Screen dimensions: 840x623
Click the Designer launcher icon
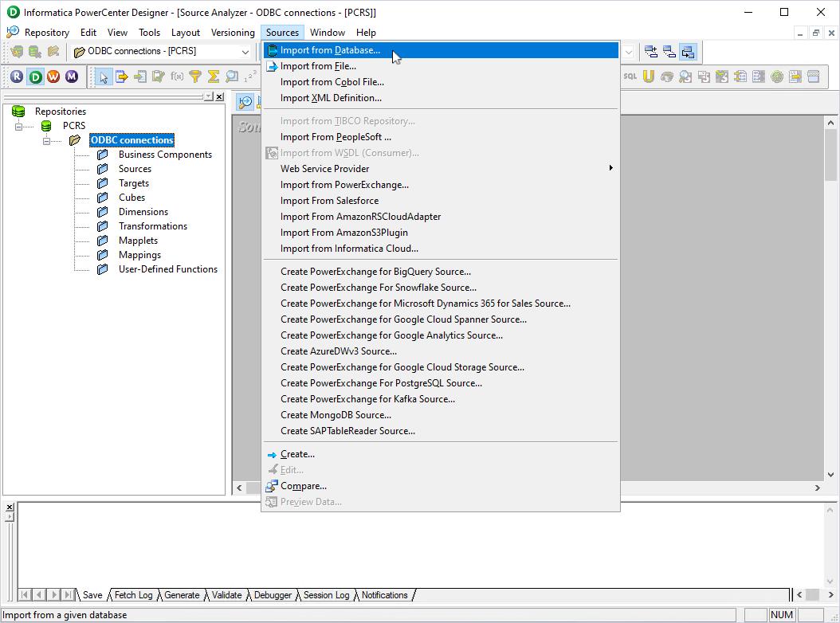[36, 76]
